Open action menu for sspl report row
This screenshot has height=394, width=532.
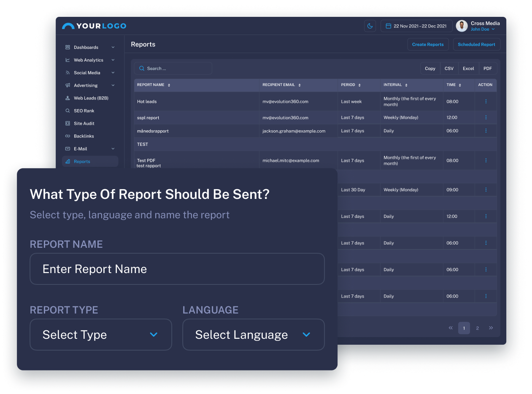click(486, 118)
